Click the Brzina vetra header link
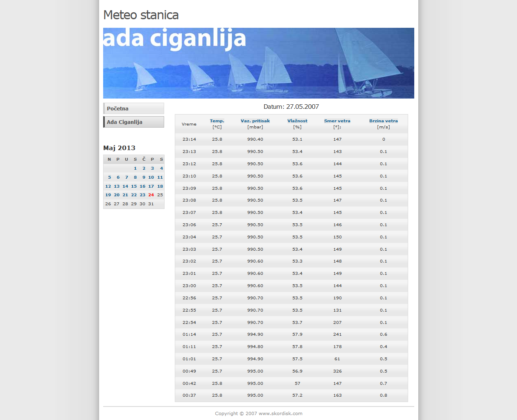The width and height of the screenshot is (517, 420). click(383, 121)
